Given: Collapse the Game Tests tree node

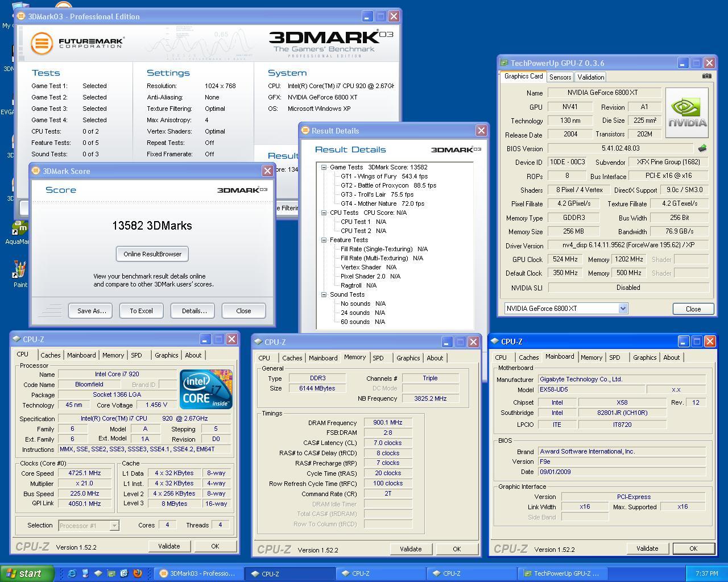Looking at the screenshot, I should coord(324,167).
